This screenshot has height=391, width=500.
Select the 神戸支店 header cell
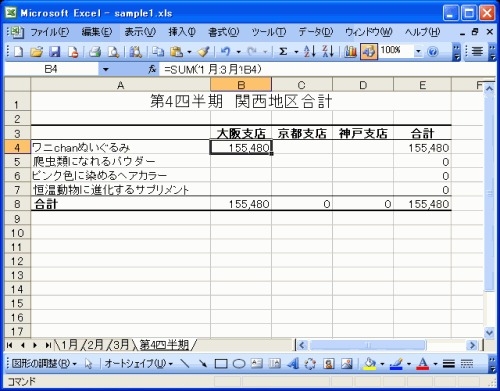coord(363,133)
